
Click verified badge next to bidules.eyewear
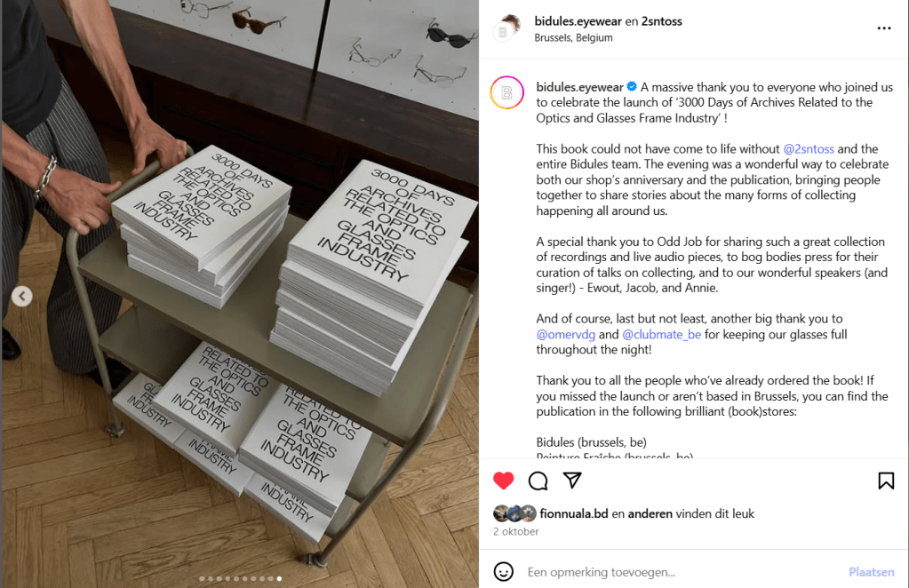(632, 87)
